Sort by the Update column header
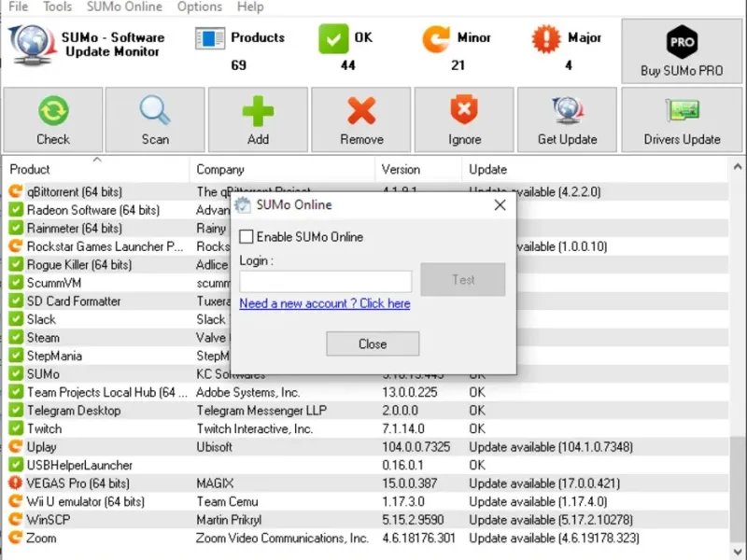This screenshot has width=747, height=560. 595,169
